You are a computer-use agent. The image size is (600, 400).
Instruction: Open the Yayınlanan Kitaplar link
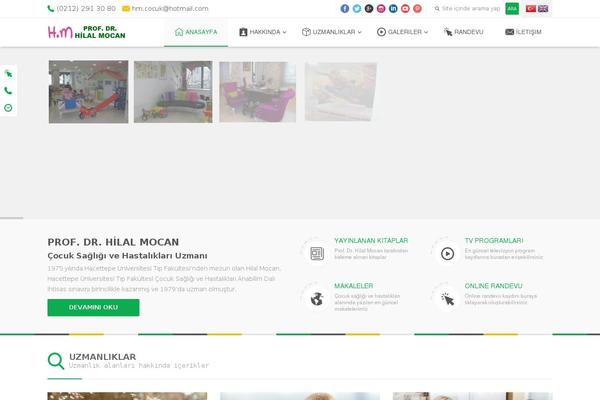click(371, 240)
